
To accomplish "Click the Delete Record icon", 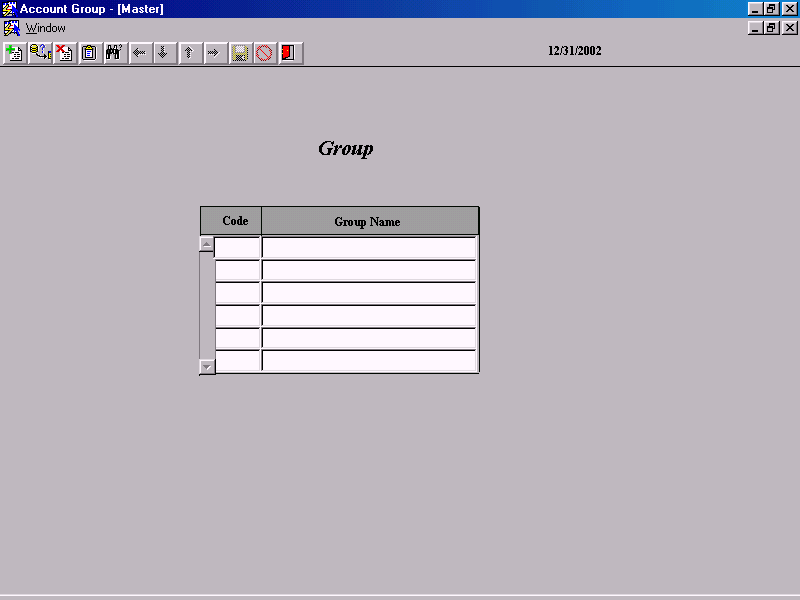I will pyautogui.click(x=64, y=53).
